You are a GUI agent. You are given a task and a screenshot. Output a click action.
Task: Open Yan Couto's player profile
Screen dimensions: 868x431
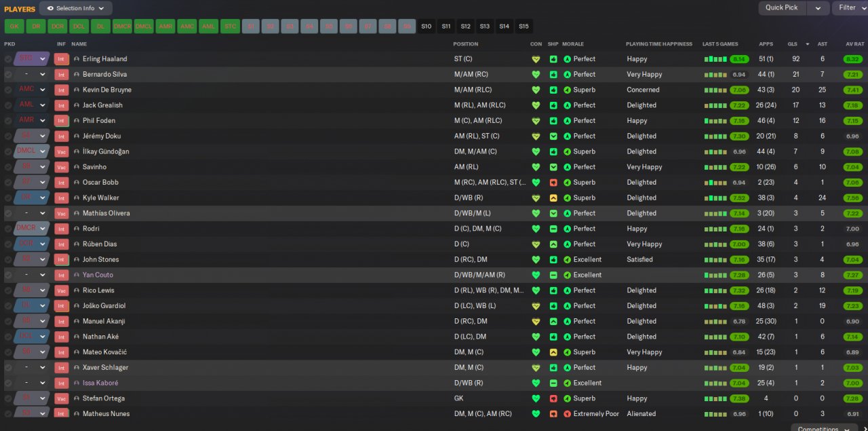[98, 275]
